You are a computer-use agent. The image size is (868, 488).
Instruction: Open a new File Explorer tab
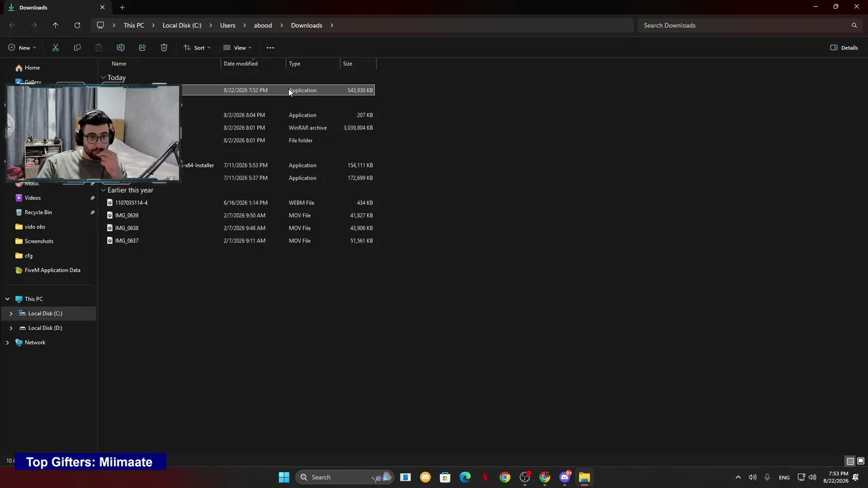tap(122, 7)
